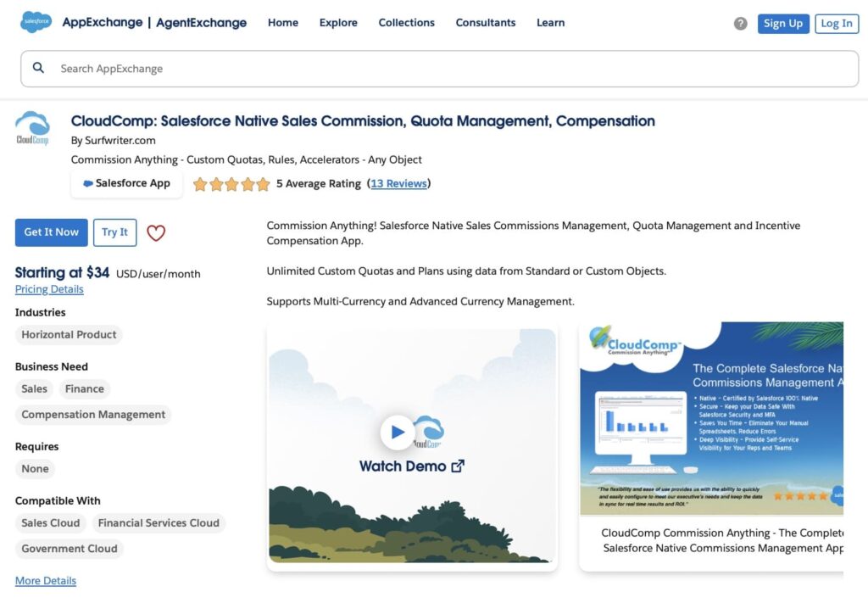Select the Sales business need tag

point(34,388)
